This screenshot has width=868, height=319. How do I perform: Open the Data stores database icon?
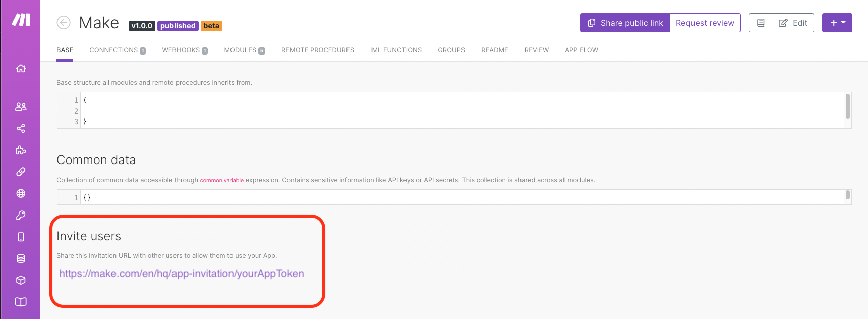coord(21,258)
